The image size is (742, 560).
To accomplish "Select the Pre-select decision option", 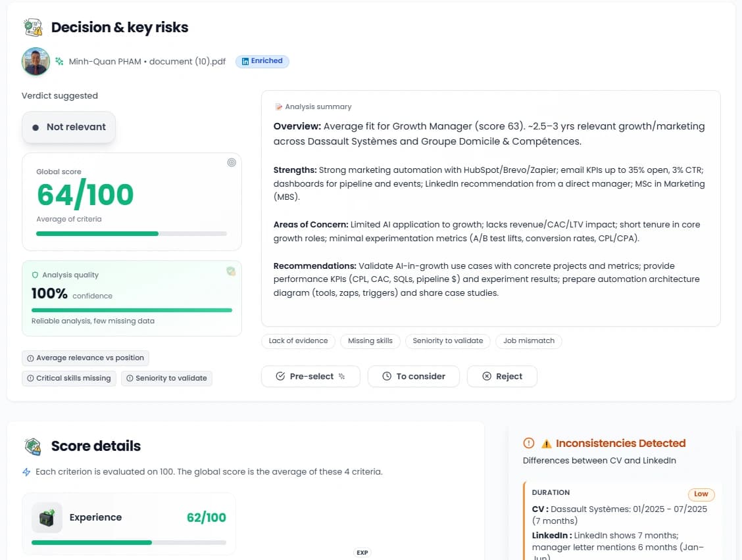I will pyautogui.click(x=310, y=376).
